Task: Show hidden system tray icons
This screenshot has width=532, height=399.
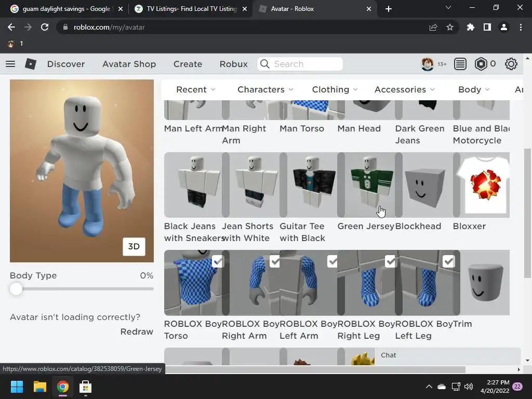Action: pos(429,387)
